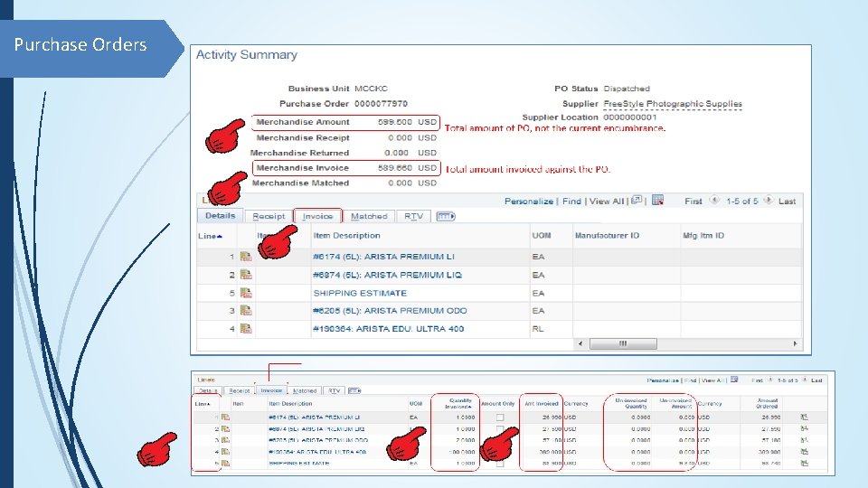
Task: Select RTV tab in invoice Lines panel
Action: tap(334, 390)
